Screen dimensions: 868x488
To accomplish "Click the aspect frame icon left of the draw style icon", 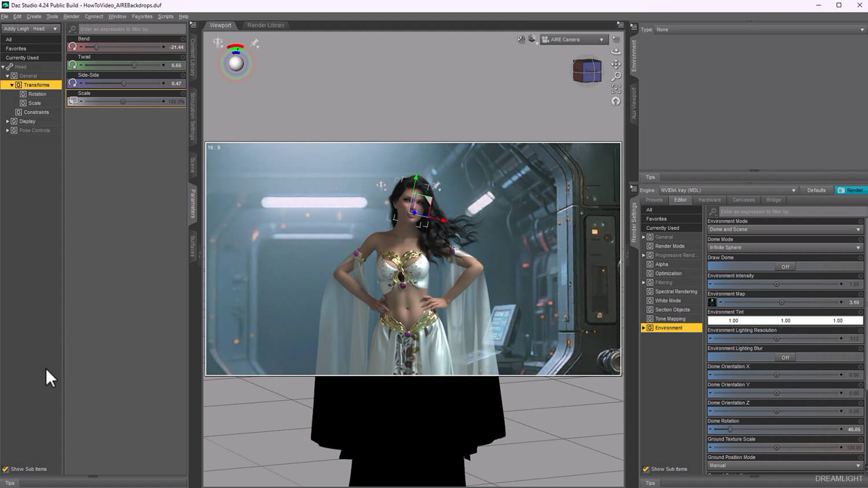I will tap(521, 39).
